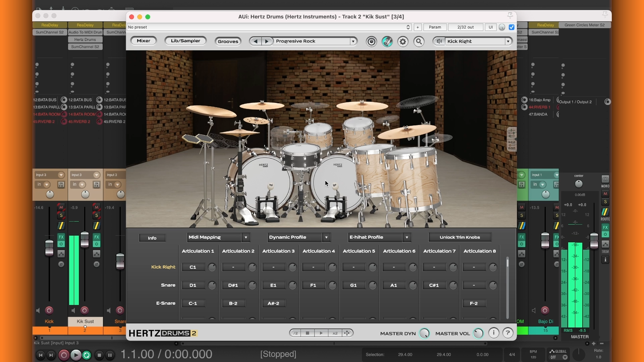This screenshot has height=362, width=644.
Task: Click the magnifier search icon
Action: [419, 42]
